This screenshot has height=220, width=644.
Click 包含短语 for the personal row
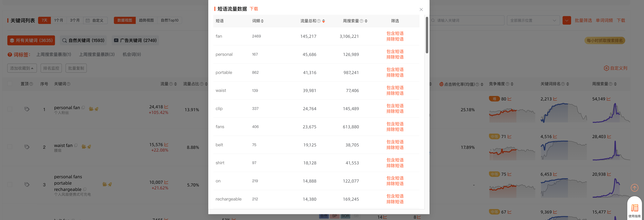tap(395, 51)
